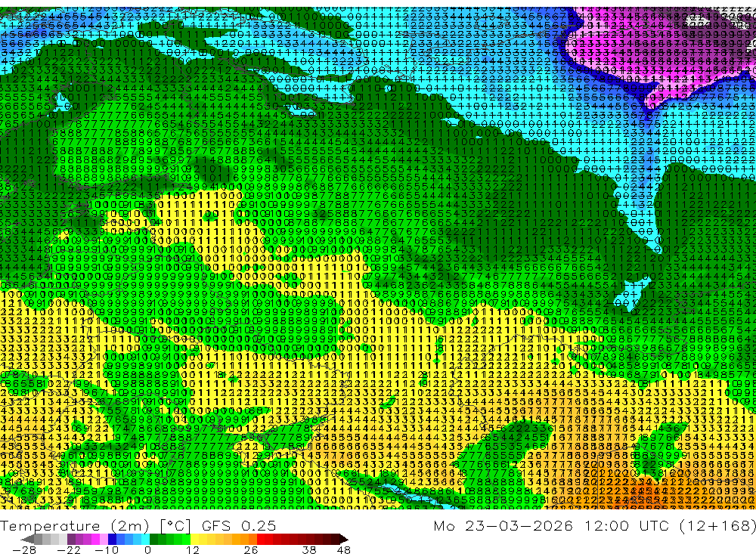Click the '0' legend label

[x=147, y=549]
